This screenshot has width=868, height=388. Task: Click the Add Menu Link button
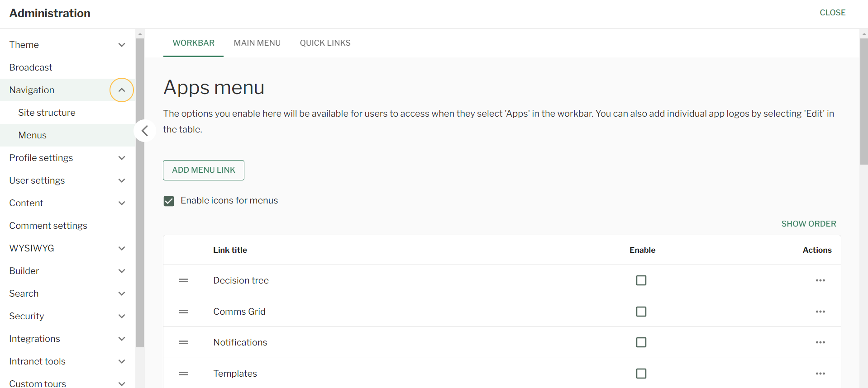point(203,170)
